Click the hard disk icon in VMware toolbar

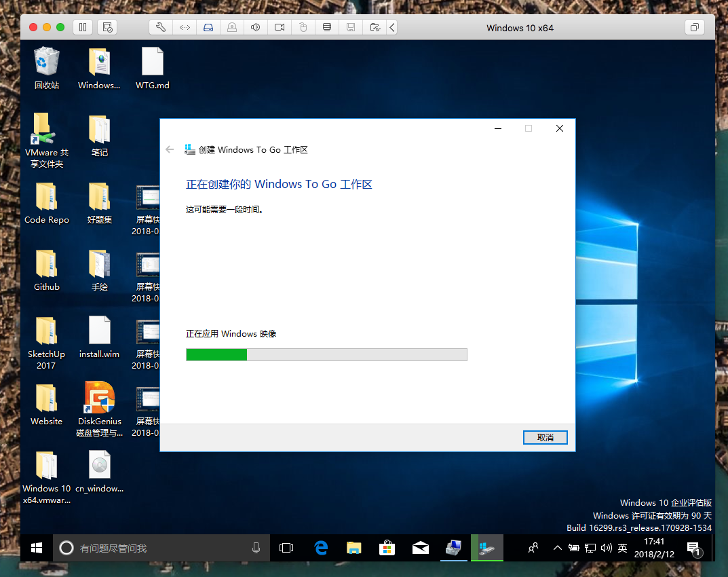pyautogui.click(x=208, y=27)
